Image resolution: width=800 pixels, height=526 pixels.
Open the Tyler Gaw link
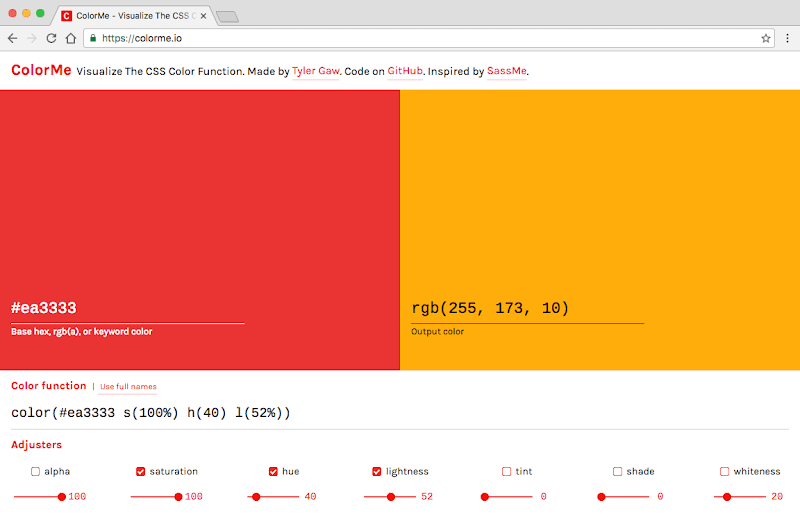click(x=316, y=71)
